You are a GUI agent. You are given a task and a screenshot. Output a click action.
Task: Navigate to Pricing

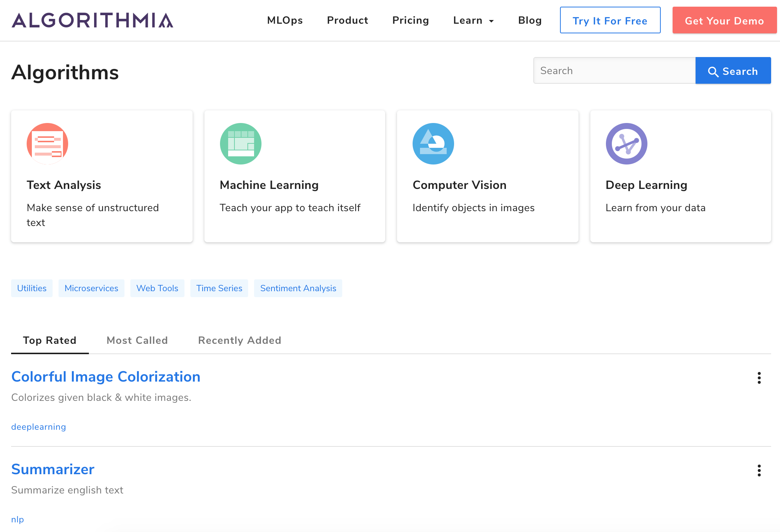pyautogui.click(x=411, y=20)
